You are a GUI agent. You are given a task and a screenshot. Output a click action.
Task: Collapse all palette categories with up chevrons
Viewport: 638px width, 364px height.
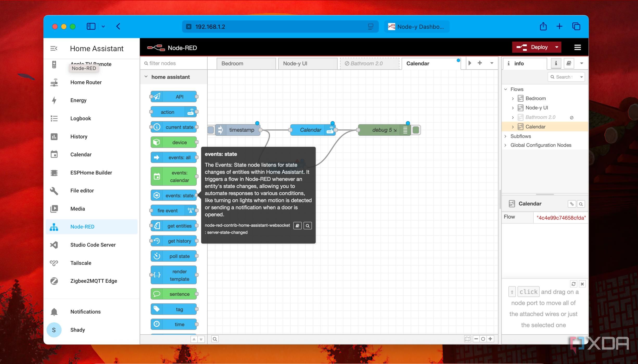[x=194, y=339]
